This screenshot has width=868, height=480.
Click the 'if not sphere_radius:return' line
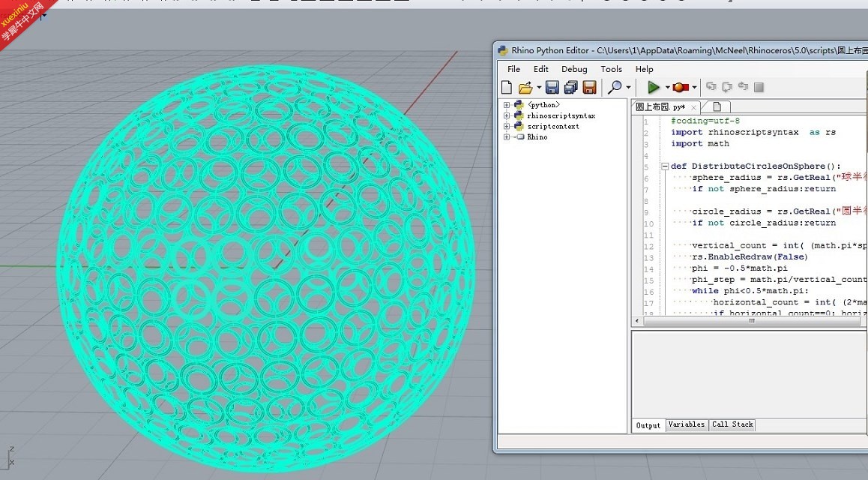pyautogui.click(x=764, y=189)
